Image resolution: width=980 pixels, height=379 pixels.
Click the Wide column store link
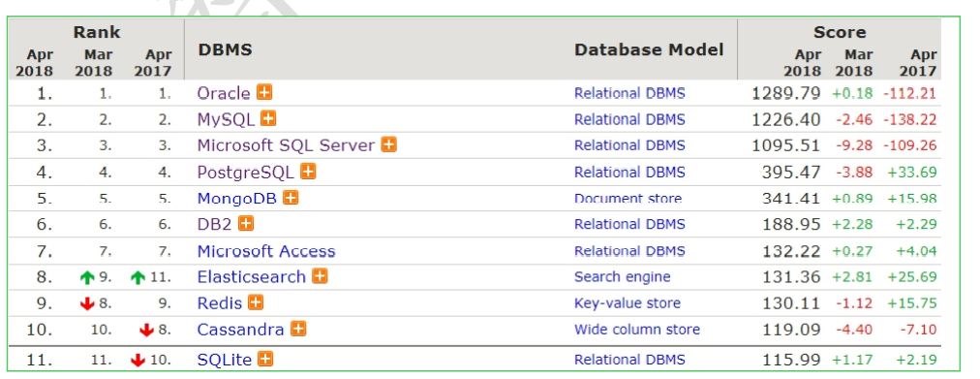pyautogui.click(x=637, y=330)
